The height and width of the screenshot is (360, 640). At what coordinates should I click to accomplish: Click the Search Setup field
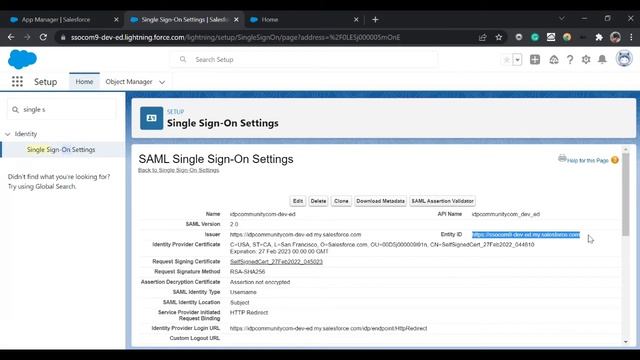click(304, 60)
